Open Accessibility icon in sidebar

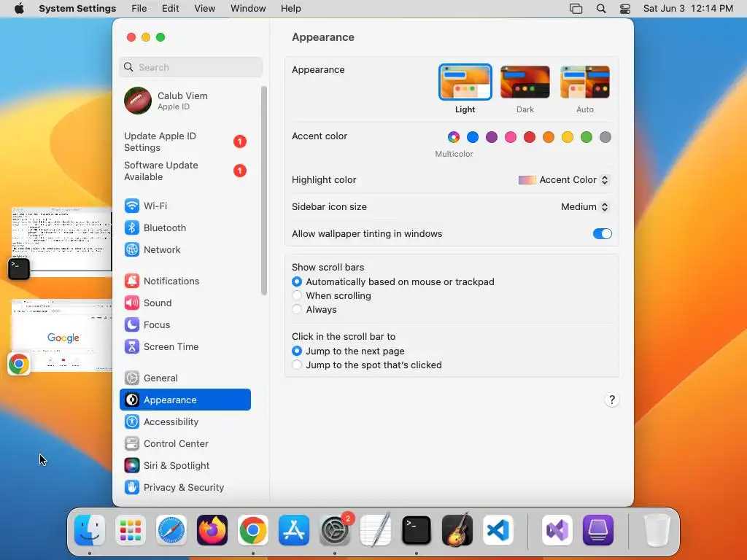[131, 422]
